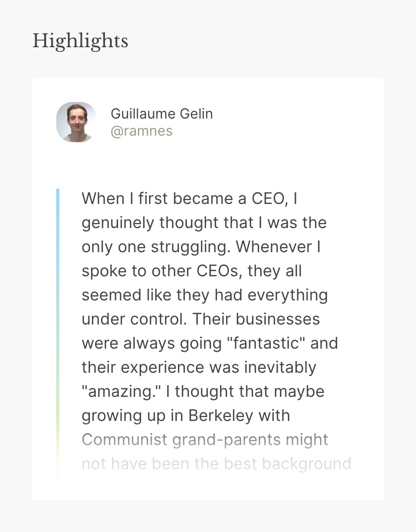
Task: Click the faded "not have been the best background" line
Action: coord(216,464)
